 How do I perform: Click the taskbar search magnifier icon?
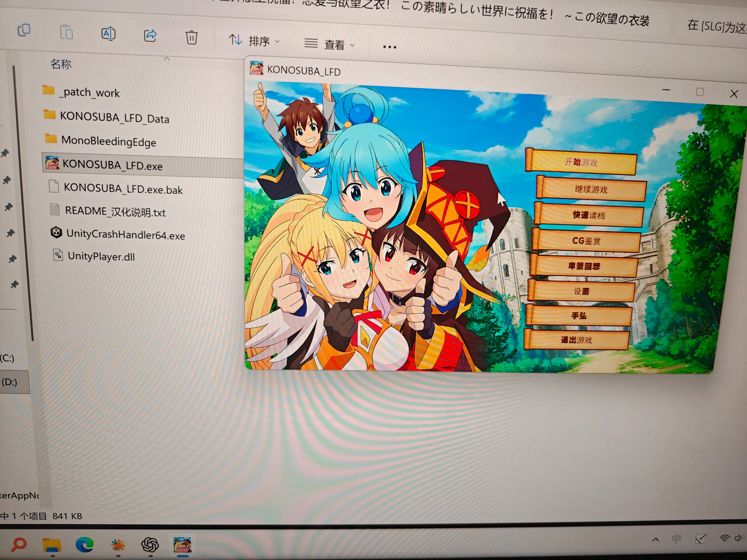click(x=19, y=544)
